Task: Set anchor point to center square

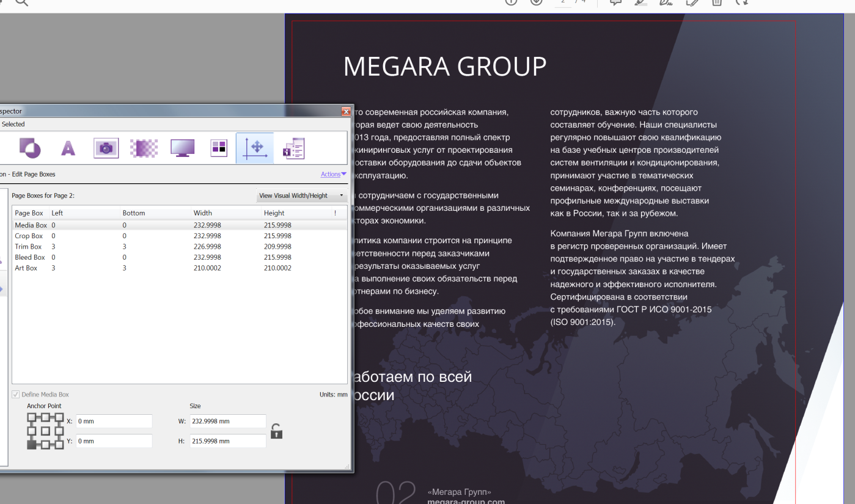Action: tap(45, 431)
